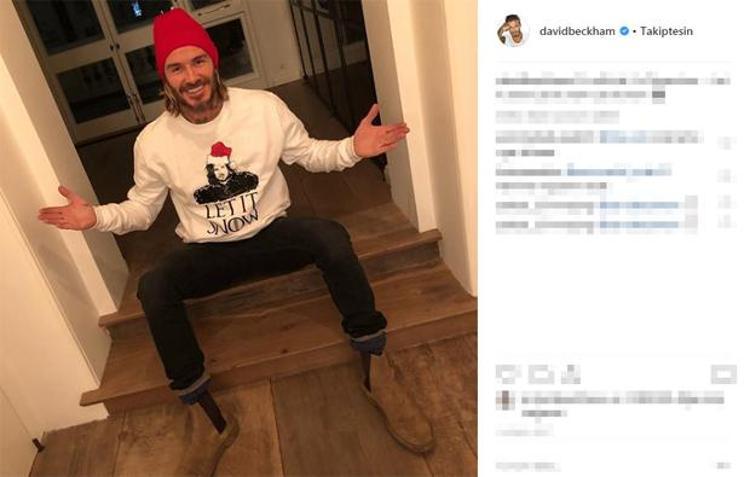Toggle like on the second comment's heart
Screen dimensions: 750x477
[727, 177]
